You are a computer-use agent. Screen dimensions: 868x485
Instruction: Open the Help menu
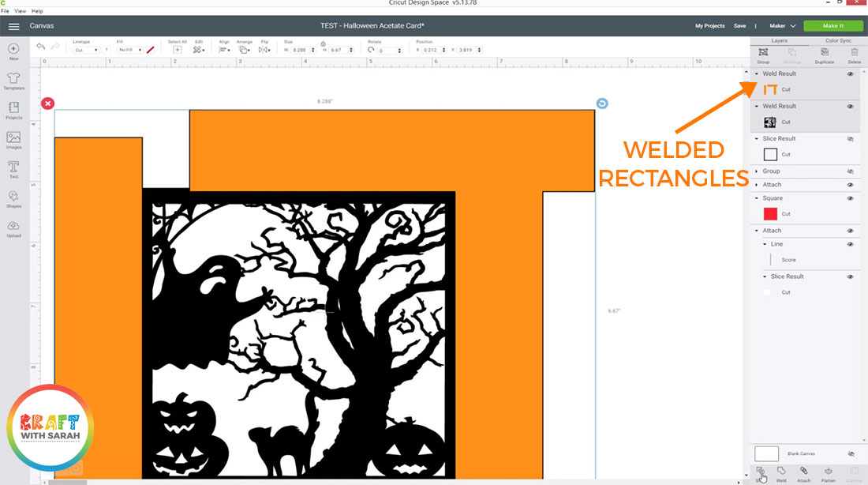[x=37, y=11]
